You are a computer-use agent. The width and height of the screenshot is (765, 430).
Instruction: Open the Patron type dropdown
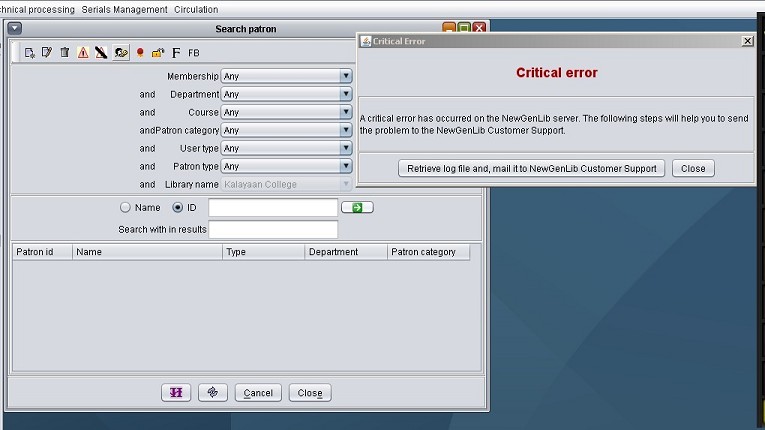click(x=286, y=166)
